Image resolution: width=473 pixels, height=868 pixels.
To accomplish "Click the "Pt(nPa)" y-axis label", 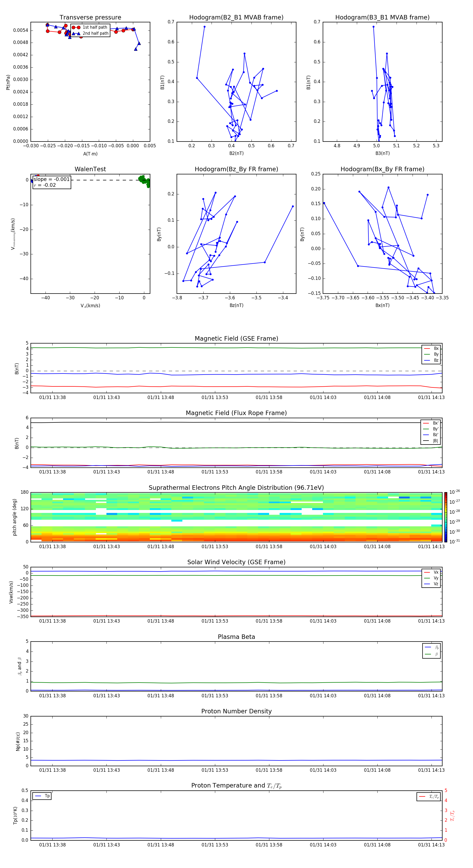I will coord(8,82).
